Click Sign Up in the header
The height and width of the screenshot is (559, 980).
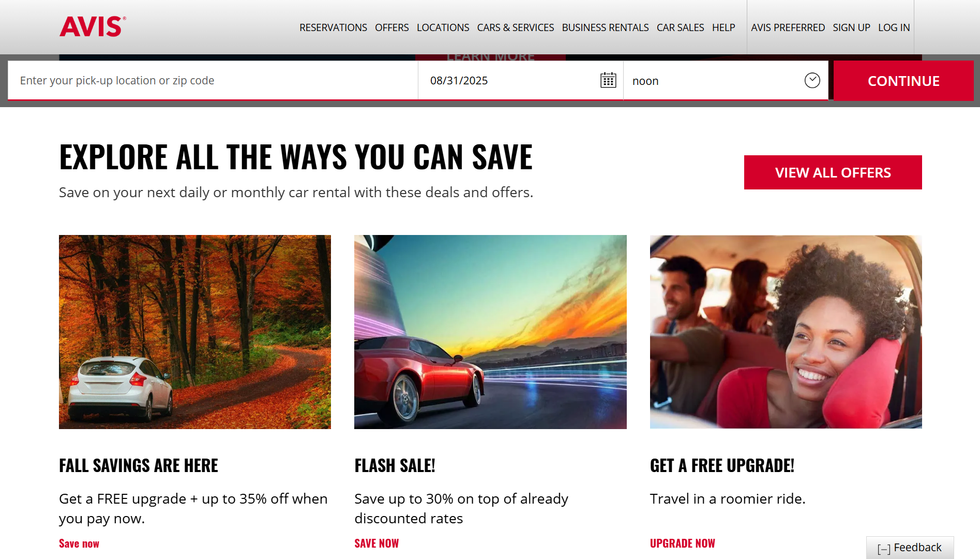point(851,27)
